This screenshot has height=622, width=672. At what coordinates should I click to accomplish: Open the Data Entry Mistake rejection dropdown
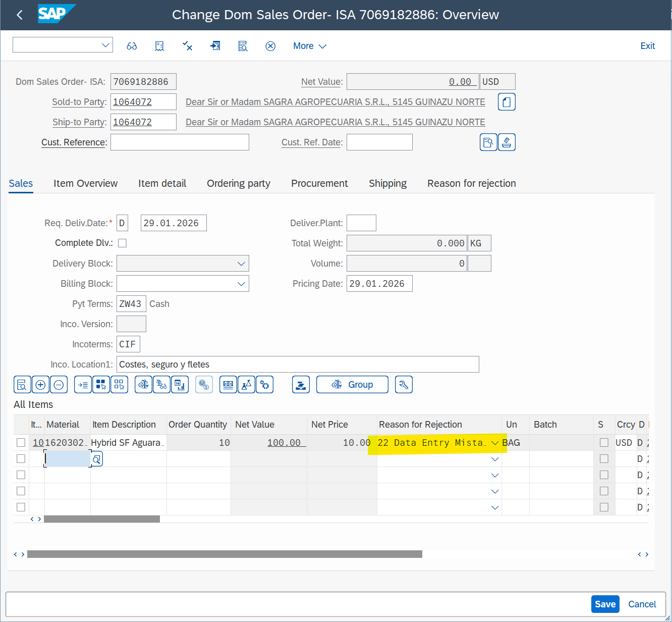pos(495,443)
